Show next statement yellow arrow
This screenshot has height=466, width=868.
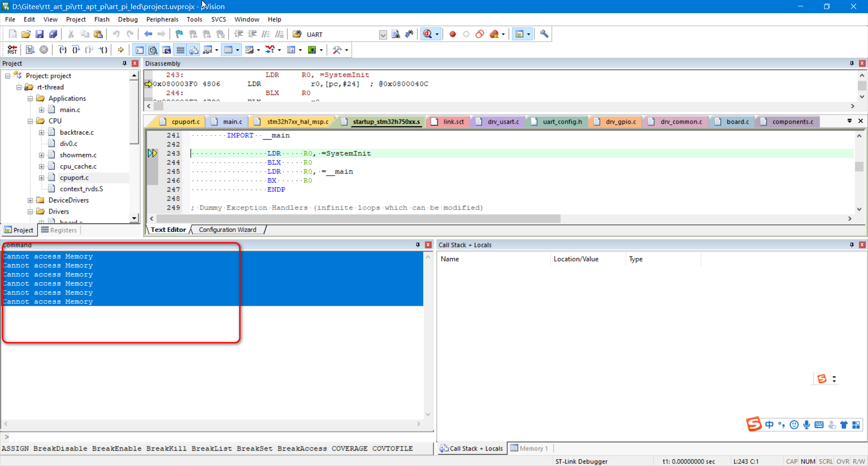(121, 50)
